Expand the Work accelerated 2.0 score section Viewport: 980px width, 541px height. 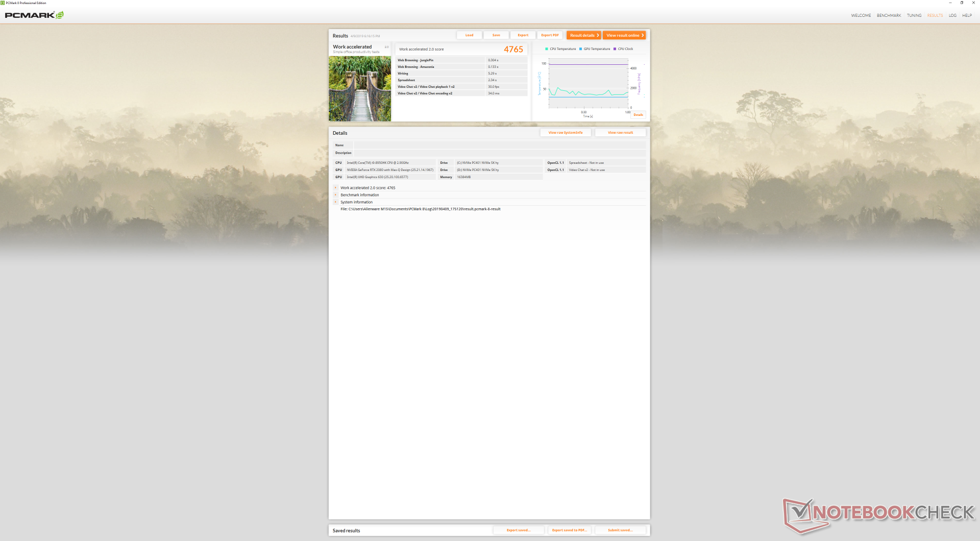pyautogui.click(x=335, y=188)
